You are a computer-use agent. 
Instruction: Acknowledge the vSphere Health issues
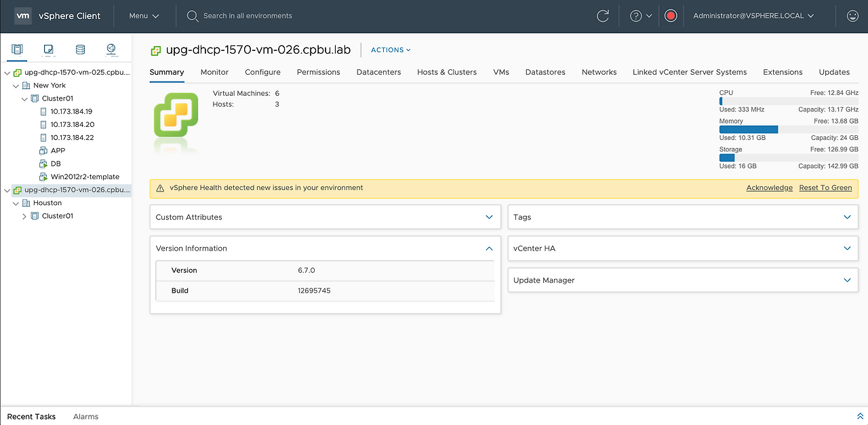(x=769, y=187)
